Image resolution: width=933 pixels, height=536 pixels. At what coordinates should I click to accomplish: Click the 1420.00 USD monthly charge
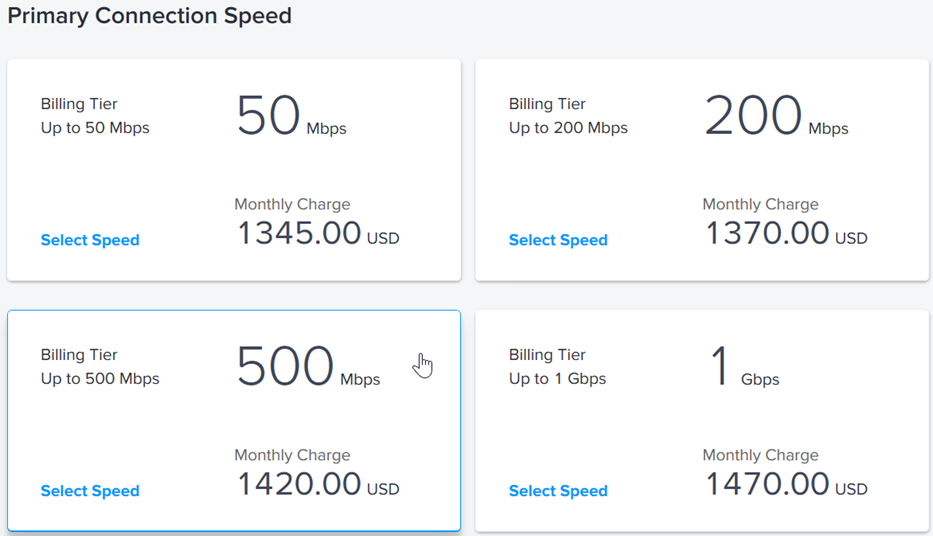coord(318,484)
